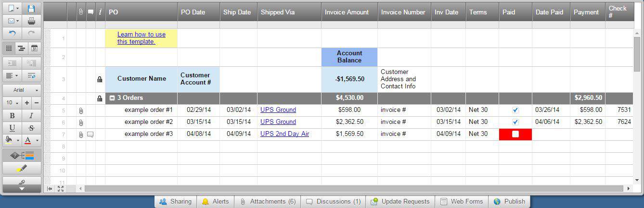This screenshot has width=644, height=208.
Task: Open the Arial font dropdown
Action: [x=22, y=90]
